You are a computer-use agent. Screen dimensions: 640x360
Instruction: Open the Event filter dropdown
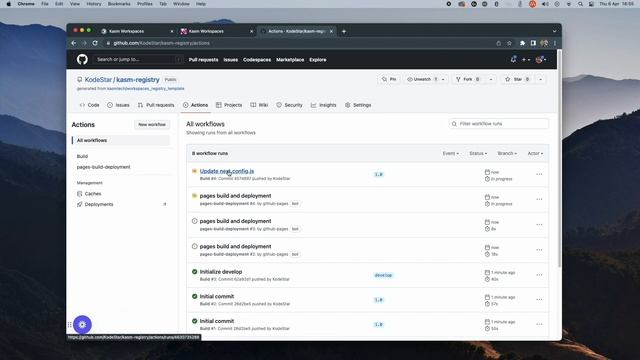[x=451, y=153]
